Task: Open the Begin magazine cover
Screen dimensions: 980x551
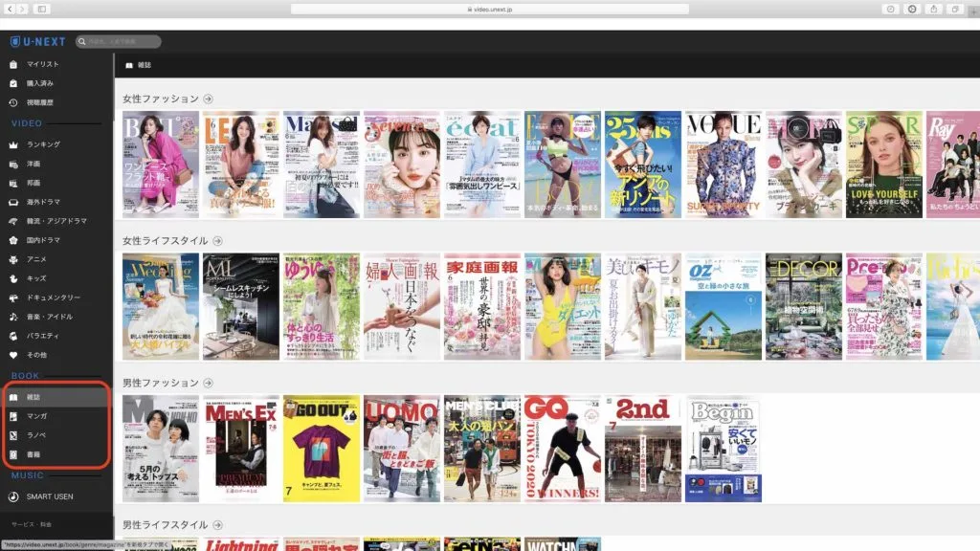Action: pos(724,449)
